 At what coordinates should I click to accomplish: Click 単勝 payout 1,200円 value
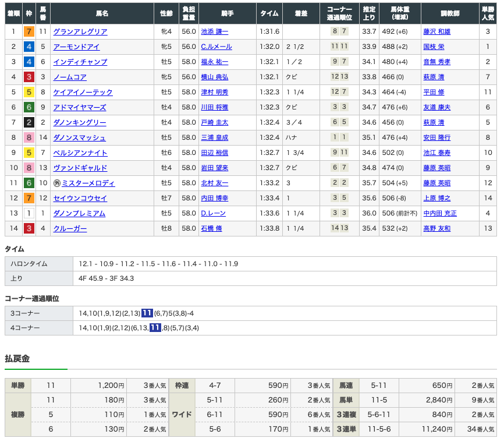(x=111, y=385)
